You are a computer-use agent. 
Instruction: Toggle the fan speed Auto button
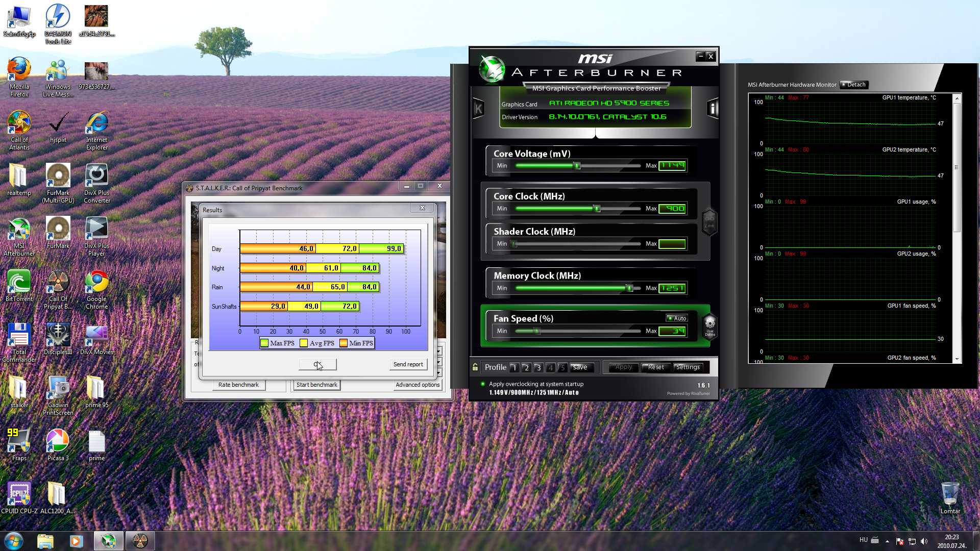[x=677, y=318]
